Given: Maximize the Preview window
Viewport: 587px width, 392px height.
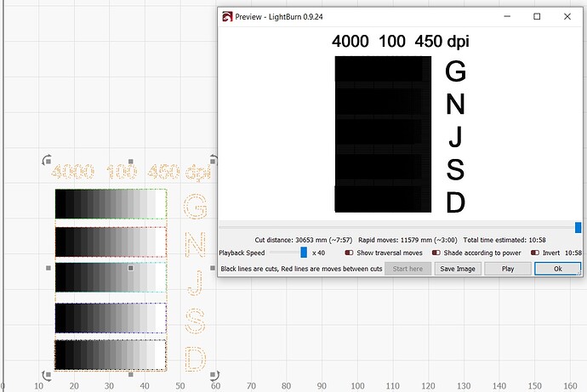Looking at the screenshot, I should (537, 16).
